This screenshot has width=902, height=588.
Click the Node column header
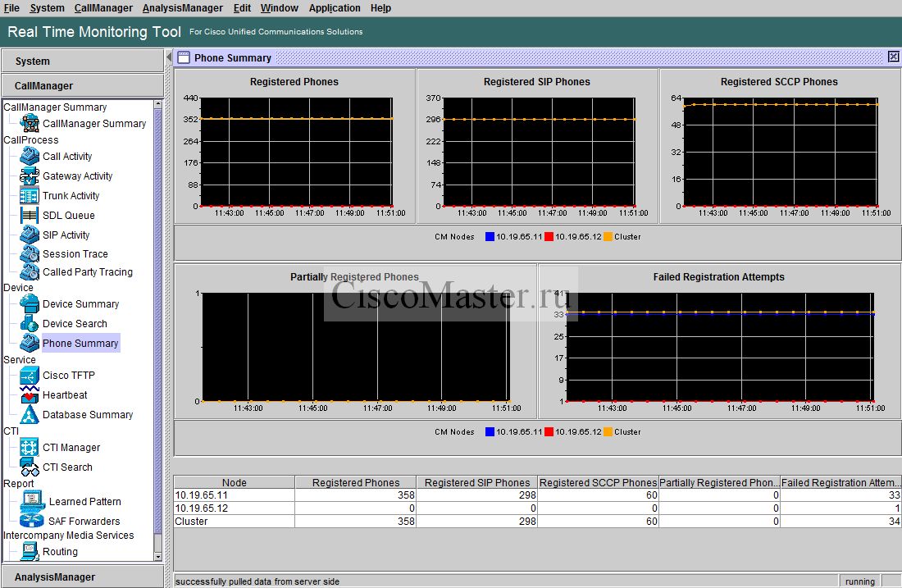coord(235,482)
